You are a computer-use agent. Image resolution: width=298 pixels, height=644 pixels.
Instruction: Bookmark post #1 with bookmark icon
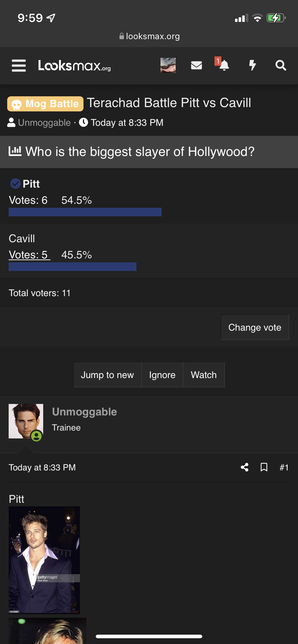pos(264,467)
